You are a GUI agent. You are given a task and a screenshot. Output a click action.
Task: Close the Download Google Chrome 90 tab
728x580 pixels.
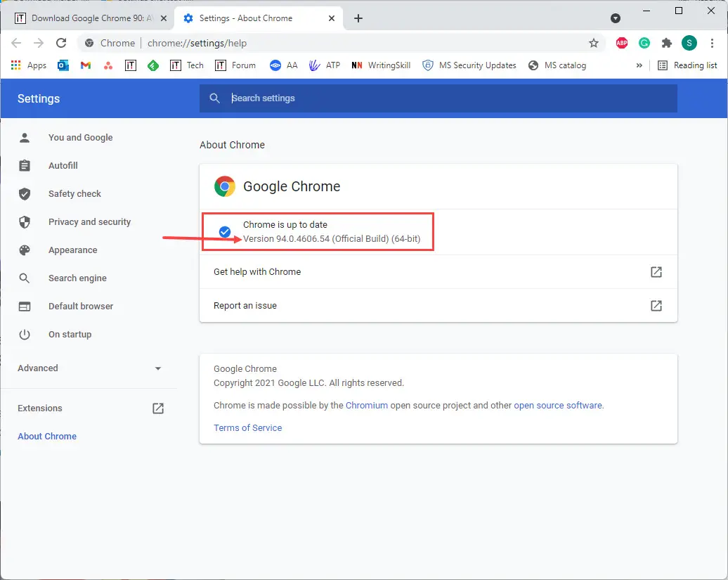pyautogui.click(x=164, y=18)
